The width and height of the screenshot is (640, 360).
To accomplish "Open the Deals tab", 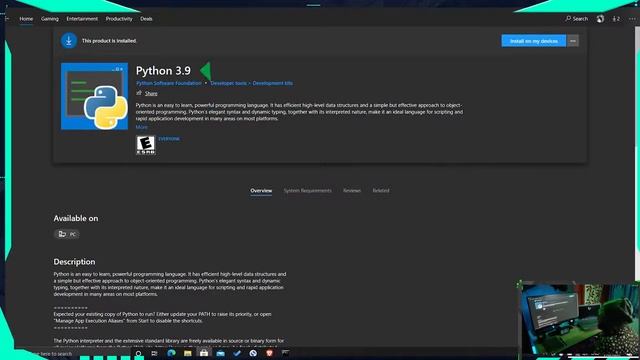I will coord(146,19).
